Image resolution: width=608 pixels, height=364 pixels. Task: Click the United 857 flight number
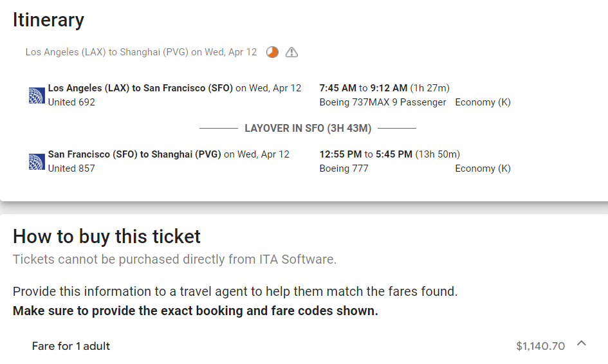click(71, 168)
